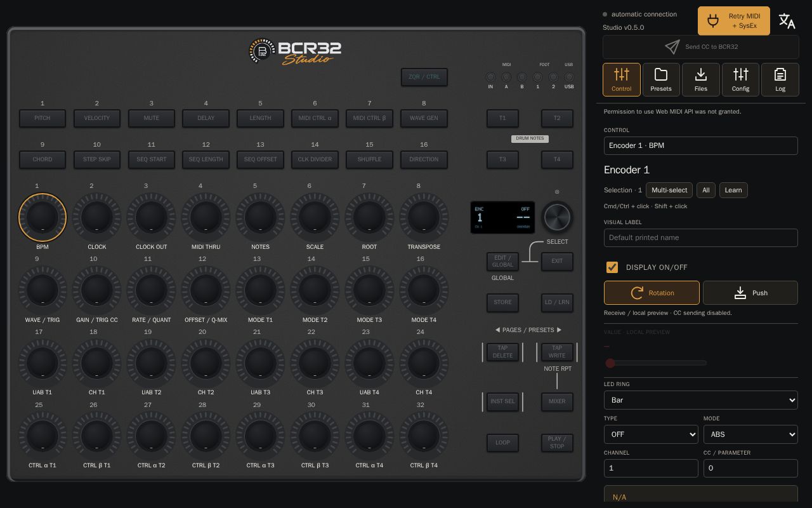The width and height of the screenshot is (812, 508).
Task: Switch to the Presets tab
Action: click(x=661, y=79)
